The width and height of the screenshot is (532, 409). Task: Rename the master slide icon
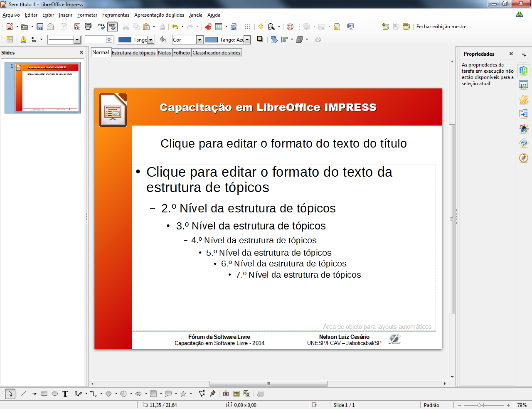pyautogui.click(x=406, y=27)
